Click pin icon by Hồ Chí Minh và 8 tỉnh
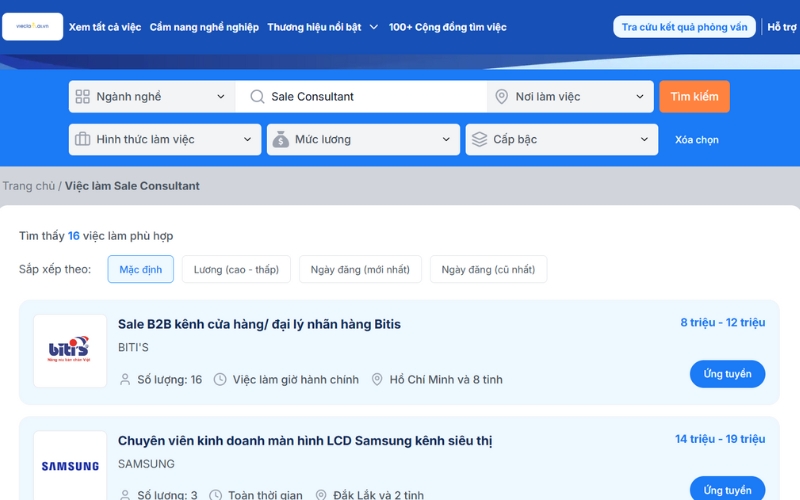Screen dimensions: 800x500 [x=377, y=380]
